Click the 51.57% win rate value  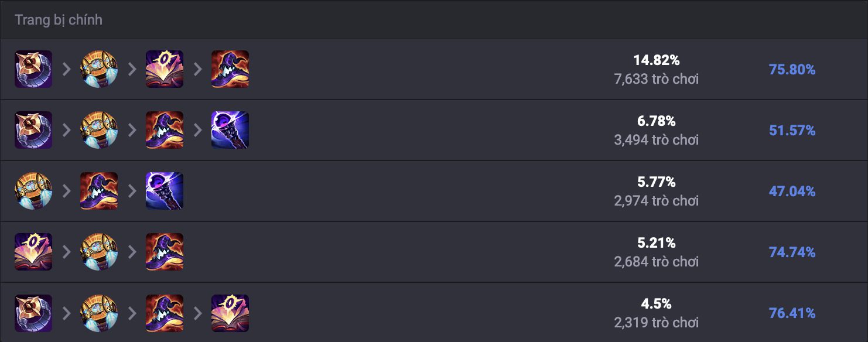pos(792,131)
